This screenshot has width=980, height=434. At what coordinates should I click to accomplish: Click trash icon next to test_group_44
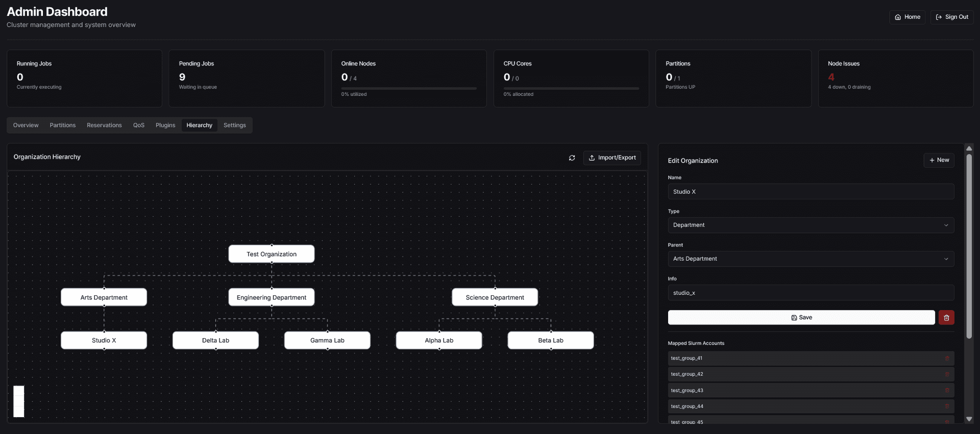pyautogui.click(x=947, y=406)
